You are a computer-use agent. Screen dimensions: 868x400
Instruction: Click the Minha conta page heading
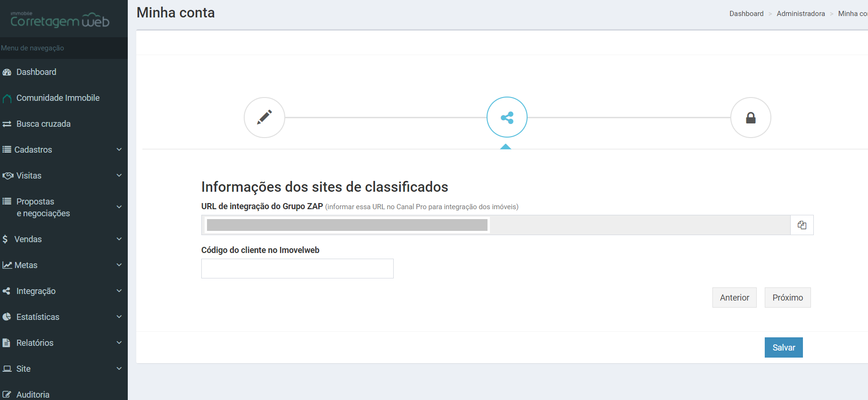pos(176,13)
